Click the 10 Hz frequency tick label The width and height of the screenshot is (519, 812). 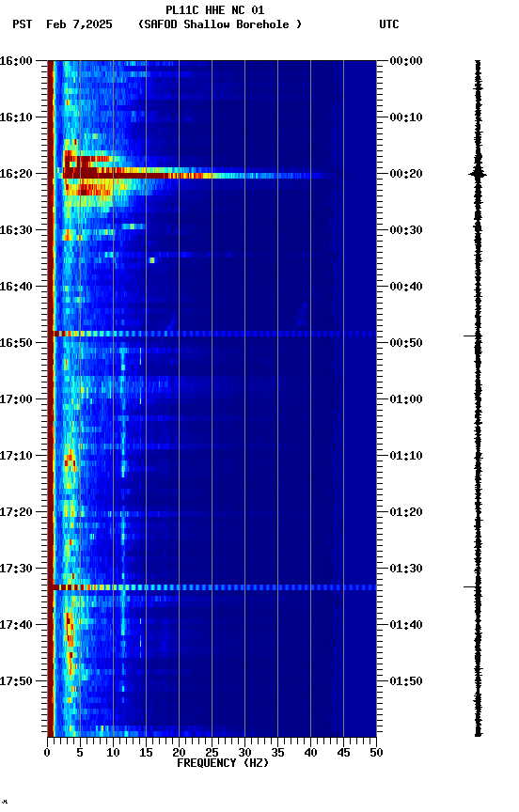pos(113,753)
